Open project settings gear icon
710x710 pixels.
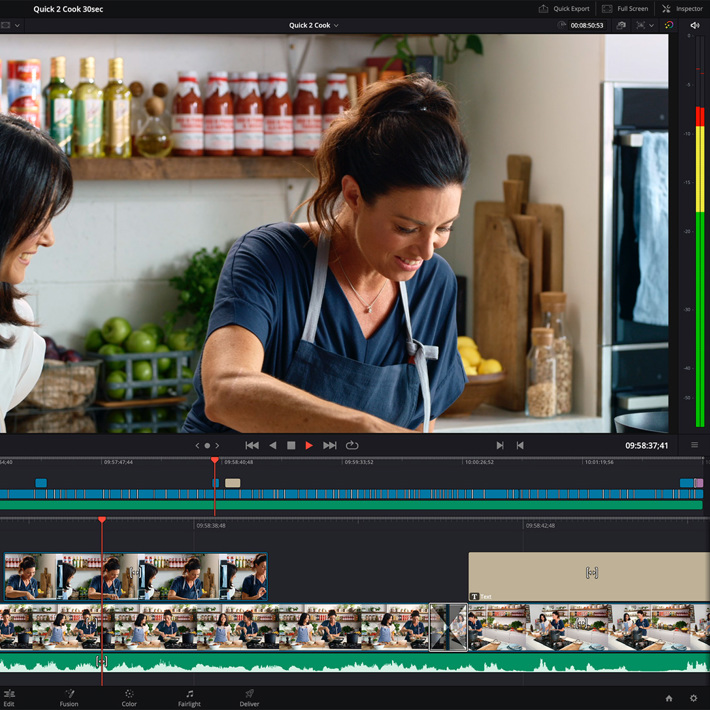point(694,698)
